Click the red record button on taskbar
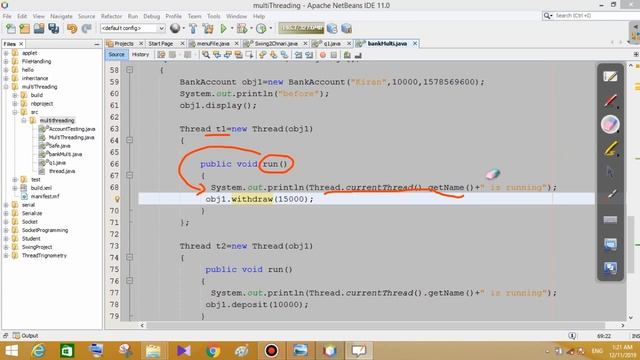The image size is (640, 360). tap(271, 351)
